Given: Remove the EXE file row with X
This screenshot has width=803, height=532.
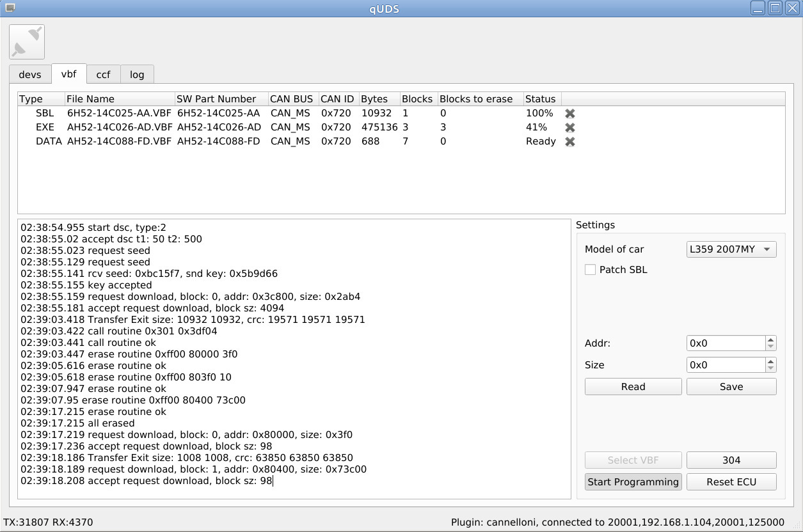Looking at the screenshot, I should click(x=570, y=127).
